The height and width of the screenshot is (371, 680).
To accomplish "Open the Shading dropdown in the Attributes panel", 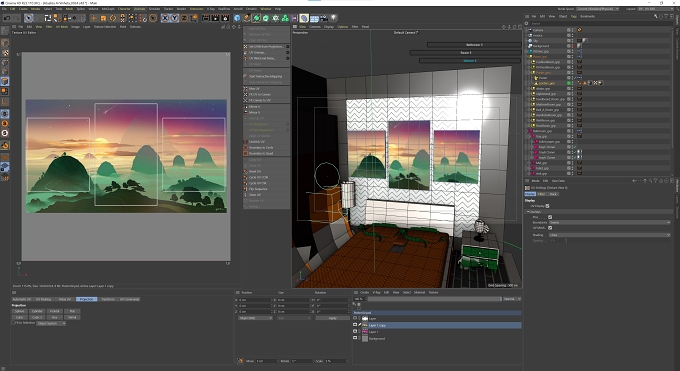I will click(x=609, y=235).
